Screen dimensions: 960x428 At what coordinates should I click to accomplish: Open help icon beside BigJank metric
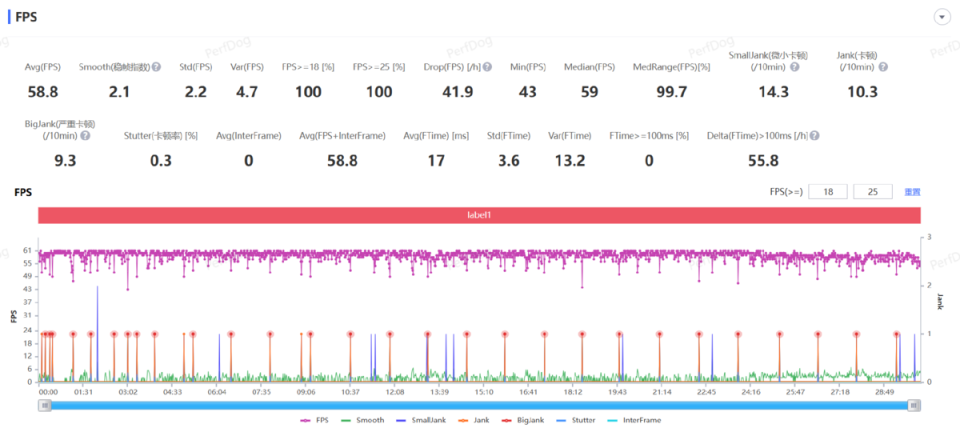[85, 135]
